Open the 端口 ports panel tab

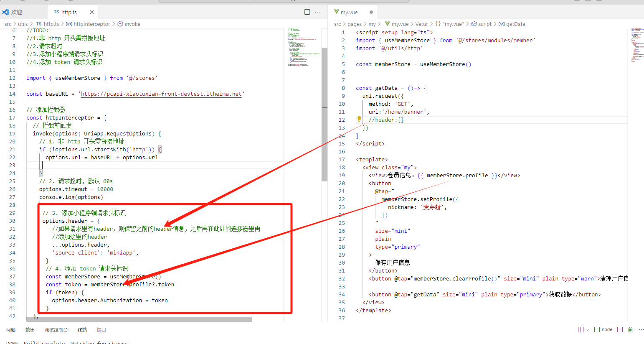pos(101,330)
